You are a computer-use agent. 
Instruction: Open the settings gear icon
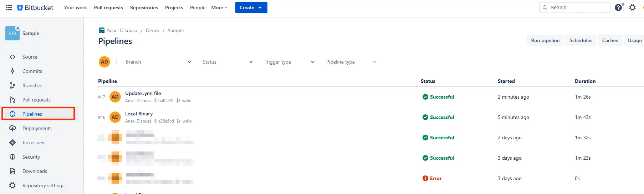point(632,8)
